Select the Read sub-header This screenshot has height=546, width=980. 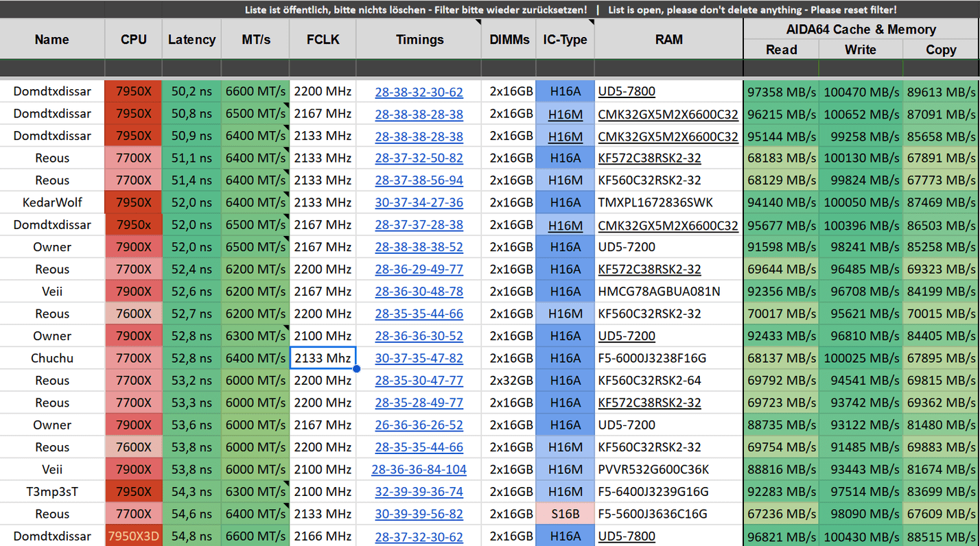tap(781, 49)
